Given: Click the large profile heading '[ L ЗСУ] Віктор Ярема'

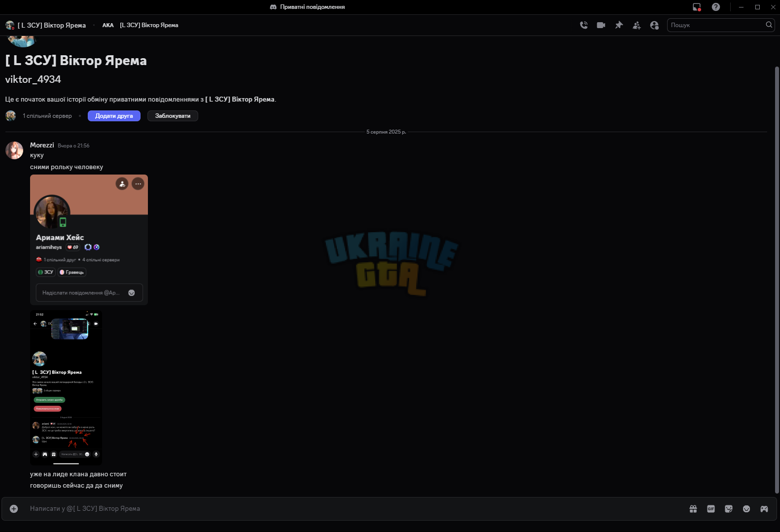Looking at the screenshot, I should pyautogui.click(x=76, y=61).
